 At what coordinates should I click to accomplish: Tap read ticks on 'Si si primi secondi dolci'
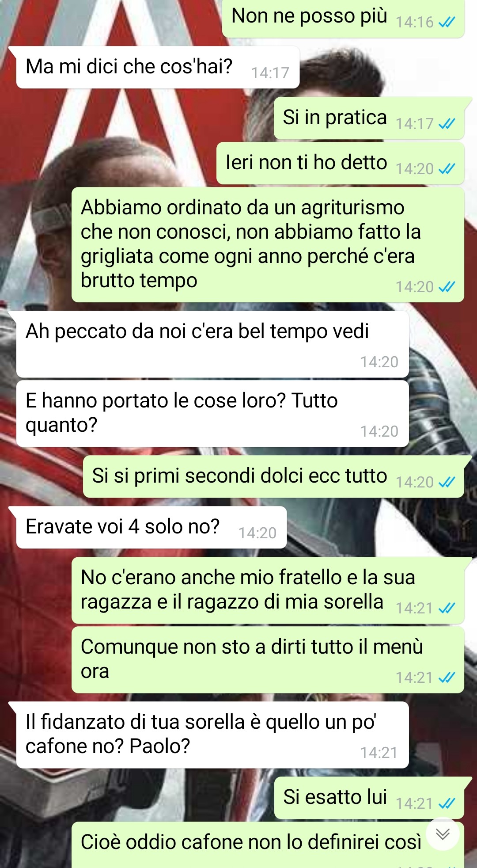(447, 482)
